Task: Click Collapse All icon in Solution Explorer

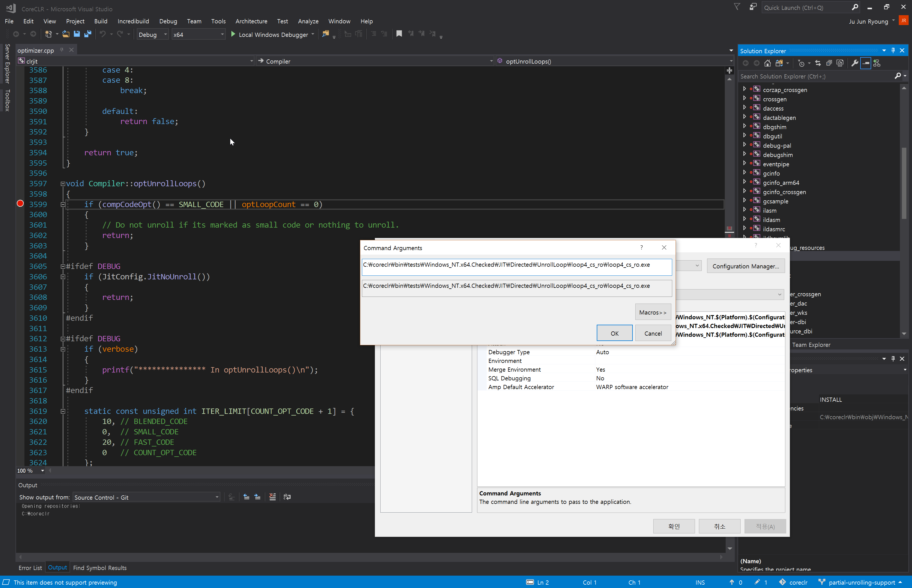Action: 829,63
